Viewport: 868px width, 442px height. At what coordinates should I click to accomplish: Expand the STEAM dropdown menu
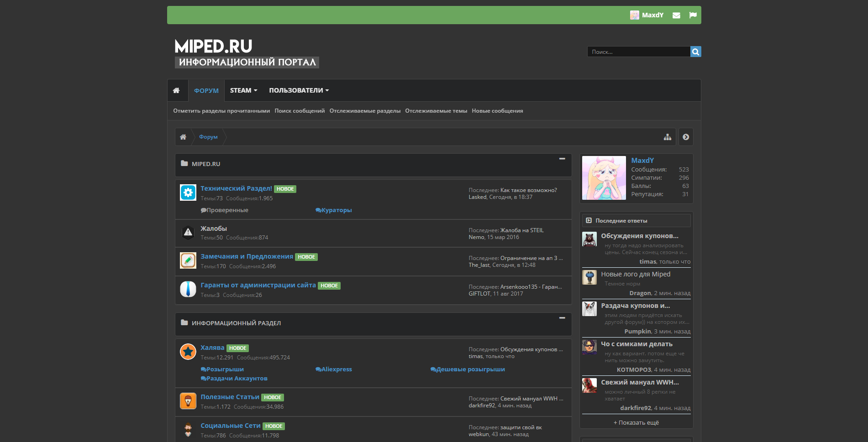point(244,90)
